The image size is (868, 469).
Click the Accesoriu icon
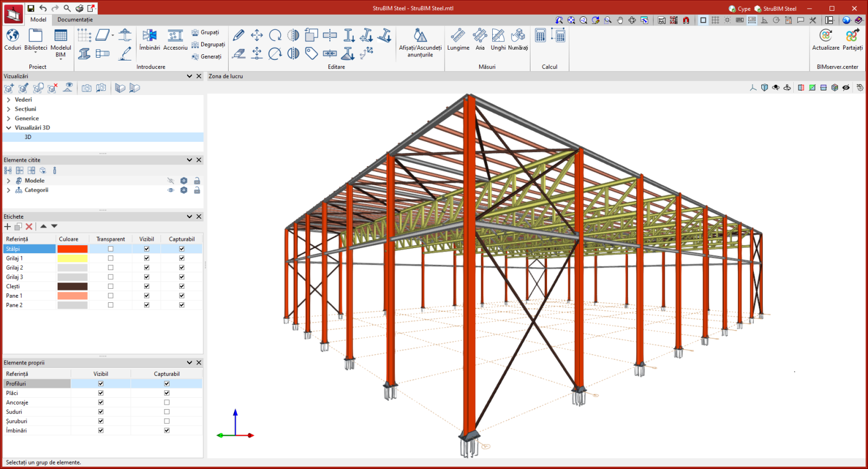175,40
